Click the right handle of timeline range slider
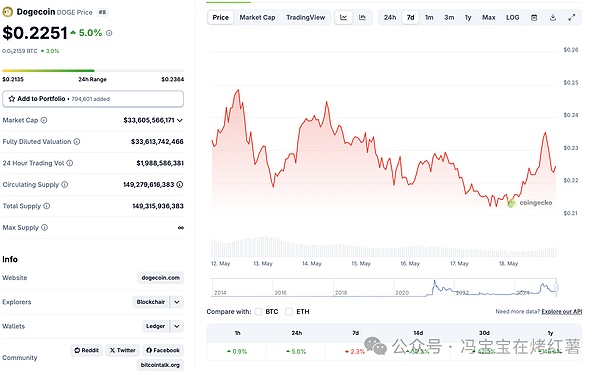This screenshot has width=600, height=371. click(x=556, y=287)
